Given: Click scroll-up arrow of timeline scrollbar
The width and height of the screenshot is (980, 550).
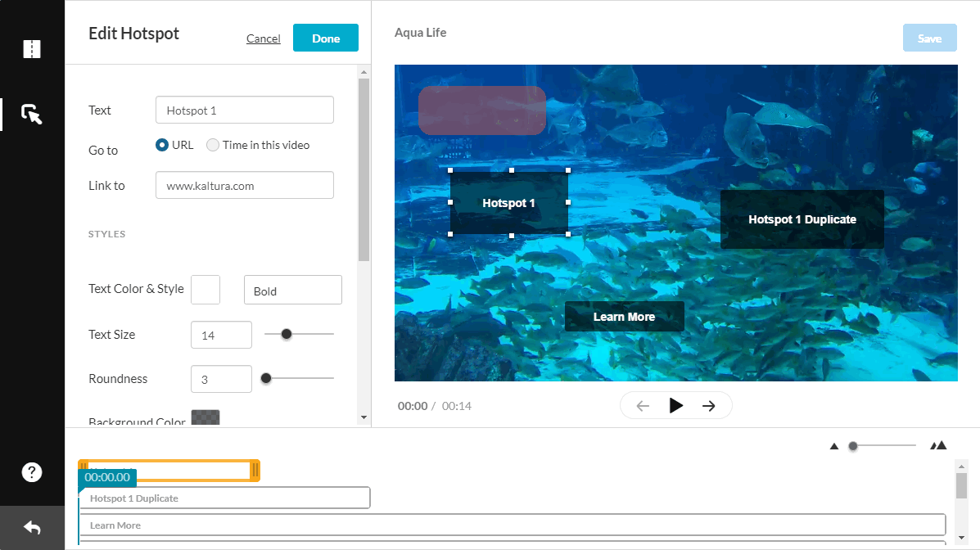Looking at the screenshot, I should click(x=961, y=467).
